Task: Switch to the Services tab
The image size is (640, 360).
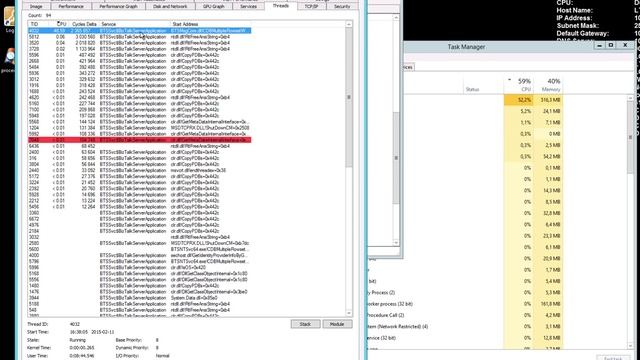Action: 248,7
